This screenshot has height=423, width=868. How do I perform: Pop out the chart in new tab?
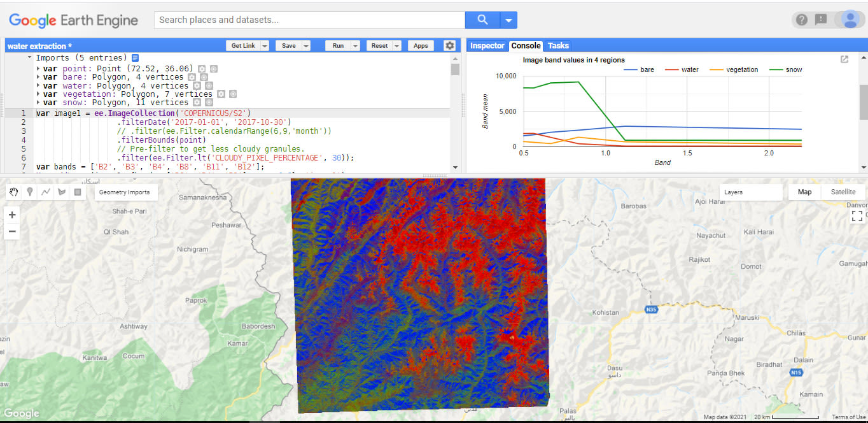[x=844, y=59]
